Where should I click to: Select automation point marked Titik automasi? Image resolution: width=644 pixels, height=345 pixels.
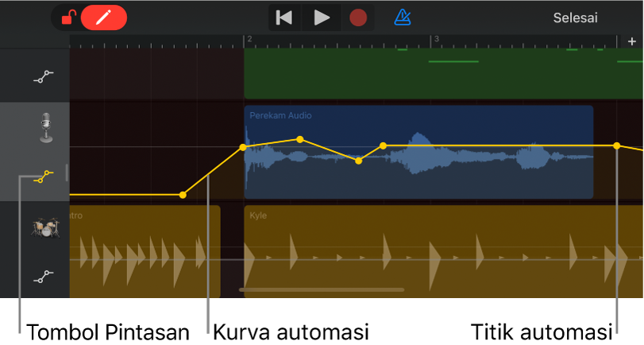pos(616,145)
